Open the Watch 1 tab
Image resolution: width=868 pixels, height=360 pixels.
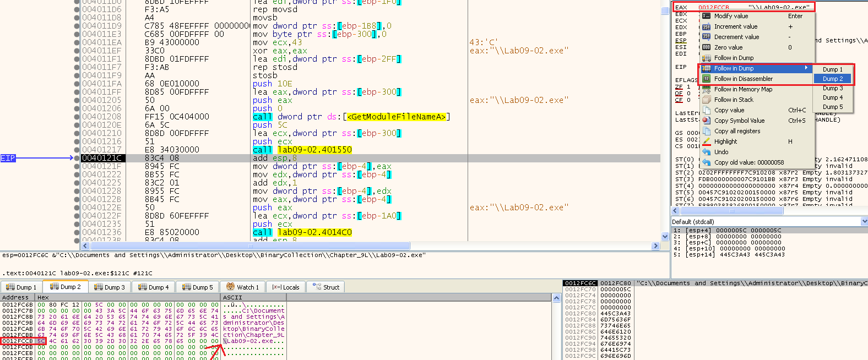pyautogui.click(x=242, y=287)
